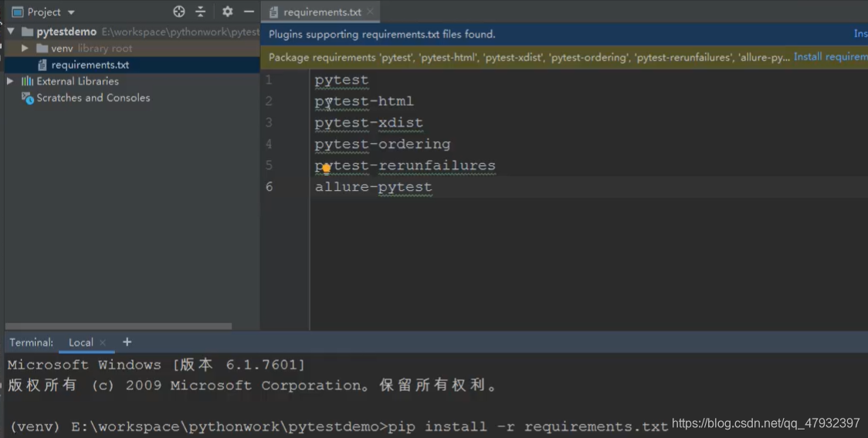The image size is (868, 438).
Task: Collapse the pytestdemo root folder
Action: [x=11, y=32]
